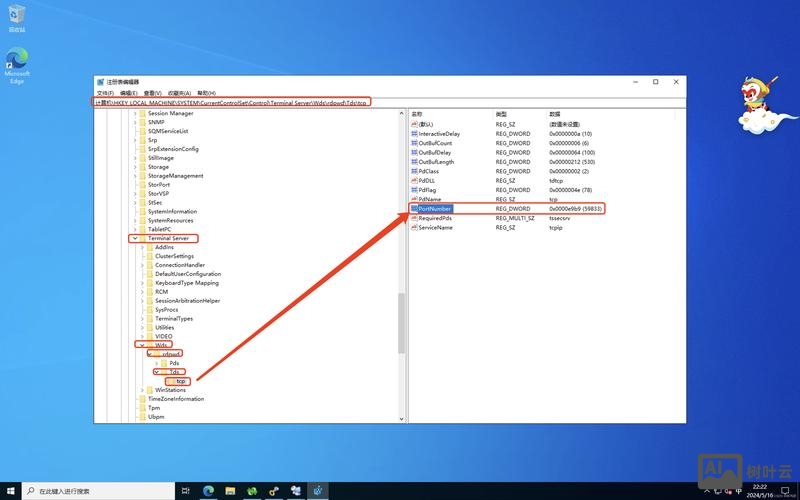Collapse the Wds tree node
The image size is (800, 500).
click(142, 345)
